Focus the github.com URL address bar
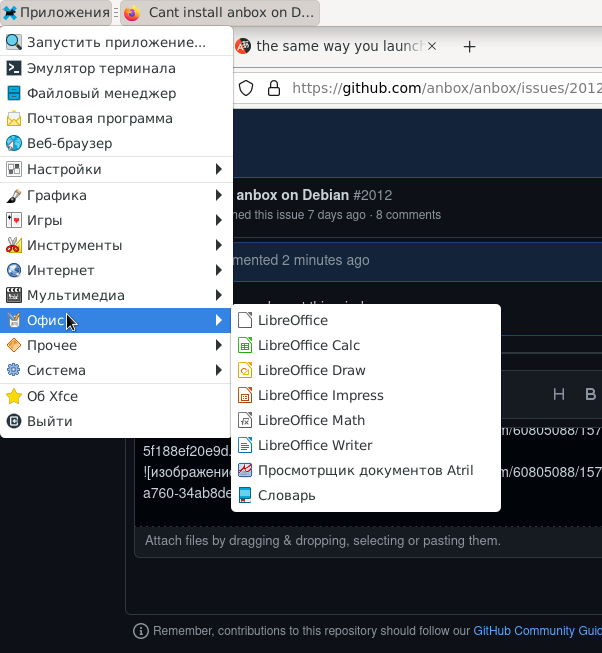The width and height of the screenshot is (602, 653). (x=447, y=88)
